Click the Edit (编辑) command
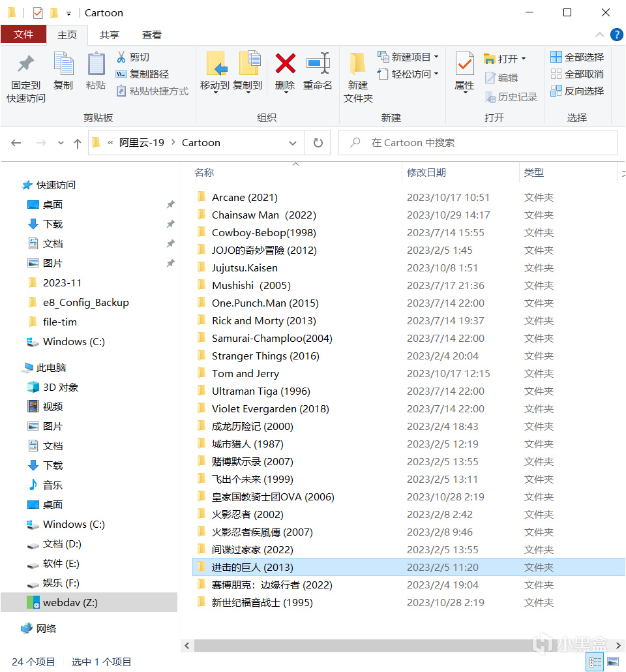Image resolution: width=626 pixels, height=672 pixels. (x=501, y=78)
